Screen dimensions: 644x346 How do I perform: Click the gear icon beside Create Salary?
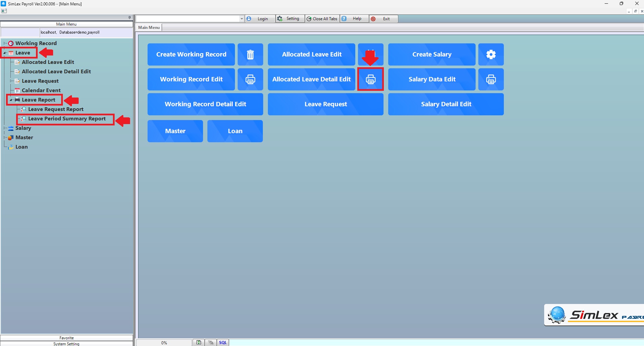[x=491, y=54]
